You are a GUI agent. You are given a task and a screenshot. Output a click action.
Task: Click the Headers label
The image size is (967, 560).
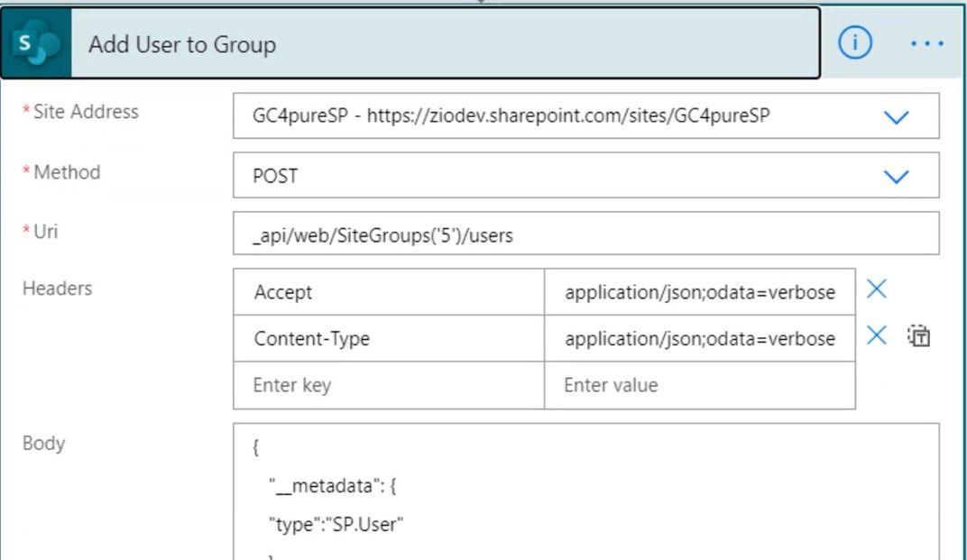58,288
